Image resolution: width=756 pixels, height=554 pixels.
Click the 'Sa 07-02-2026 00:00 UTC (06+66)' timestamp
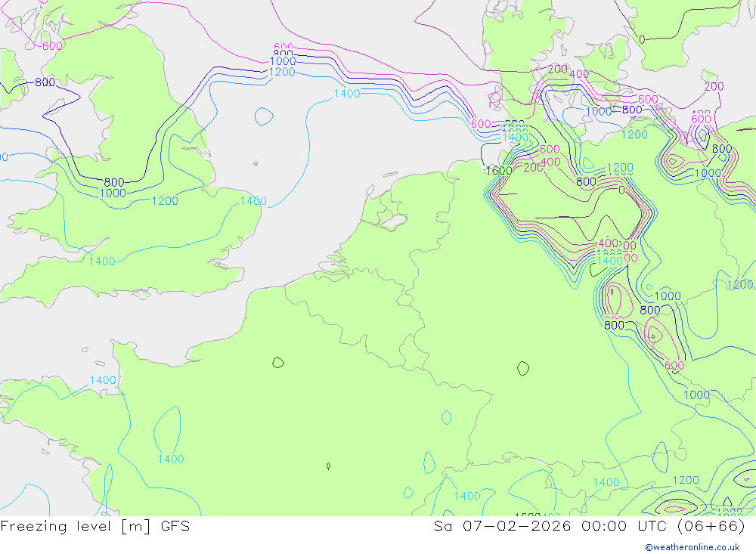click(x=589, y=526)
